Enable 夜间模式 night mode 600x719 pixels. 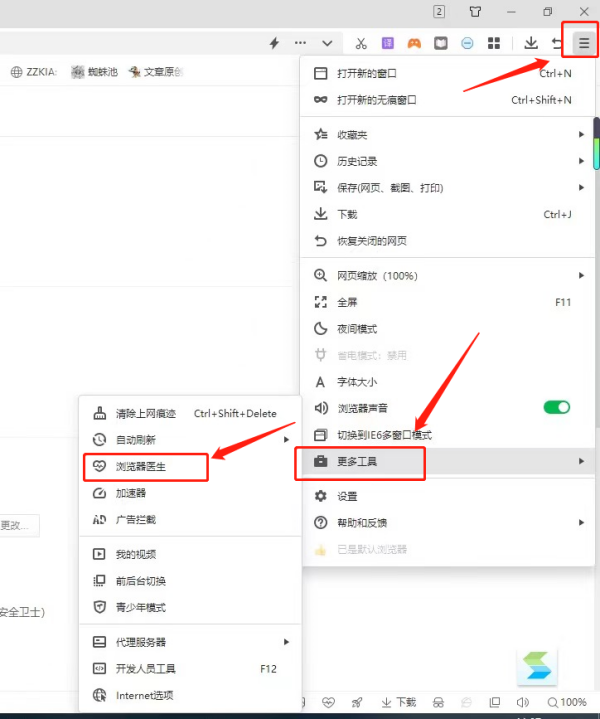point(356,328)
